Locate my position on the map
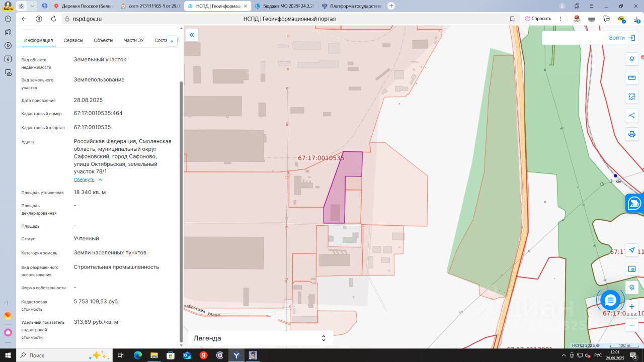Image resolution: width=644 pixels, height=362 pixels. coord(632,250)
